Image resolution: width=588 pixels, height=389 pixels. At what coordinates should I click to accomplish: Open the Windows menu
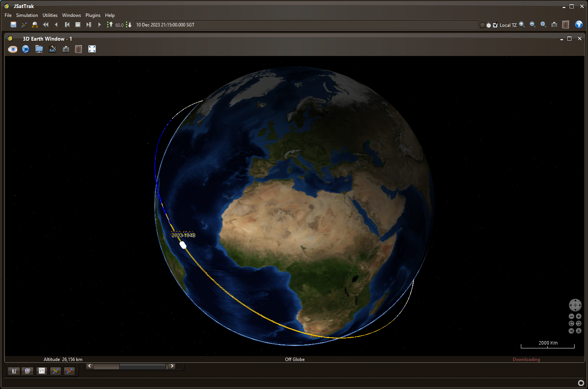pyautogui.click(x=71, y=15)
